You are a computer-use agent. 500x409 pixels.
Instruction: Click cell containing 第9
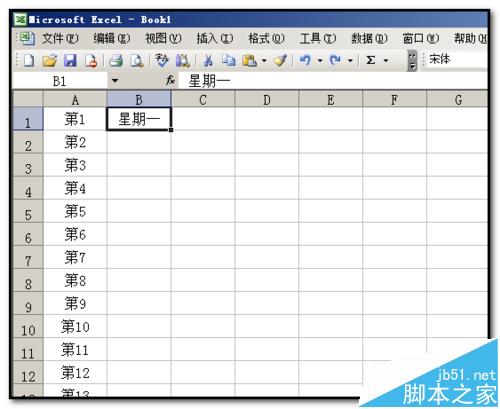75,303
